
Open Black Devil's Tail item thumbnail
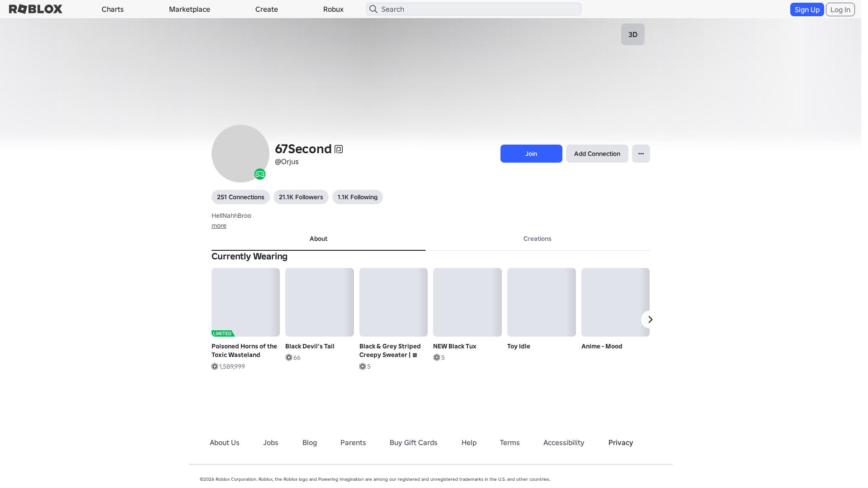[x=320, y=302]
